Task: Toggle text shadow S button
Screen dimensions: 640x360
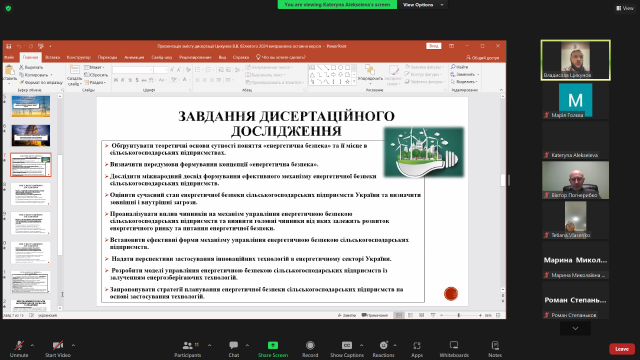Action: 137,80
